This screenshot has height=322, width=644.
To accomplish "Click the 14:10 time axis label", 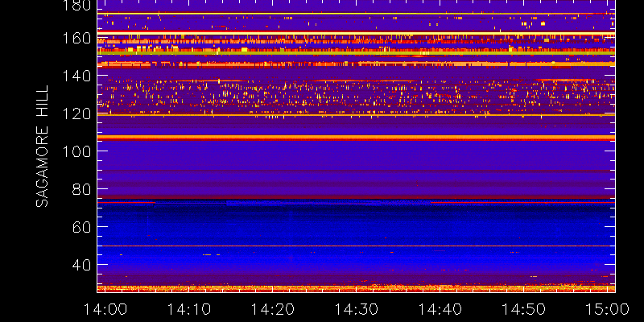I will (189, 309).
